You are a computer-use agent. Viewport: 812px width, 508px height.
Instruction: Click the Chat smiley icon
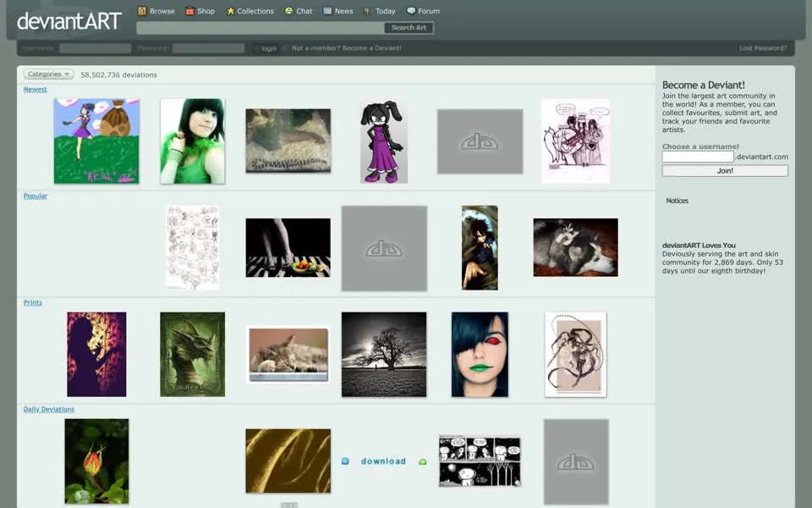[x=289, y=11]
